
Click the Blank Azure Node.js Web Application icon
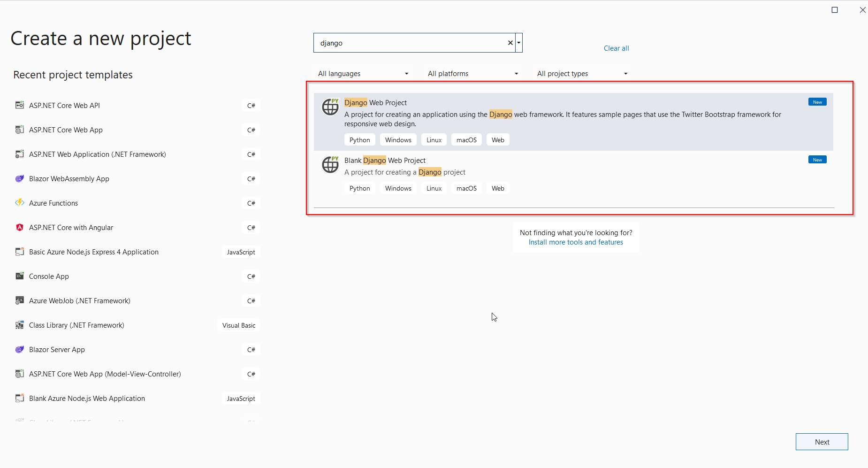click(x=20, y=398)
